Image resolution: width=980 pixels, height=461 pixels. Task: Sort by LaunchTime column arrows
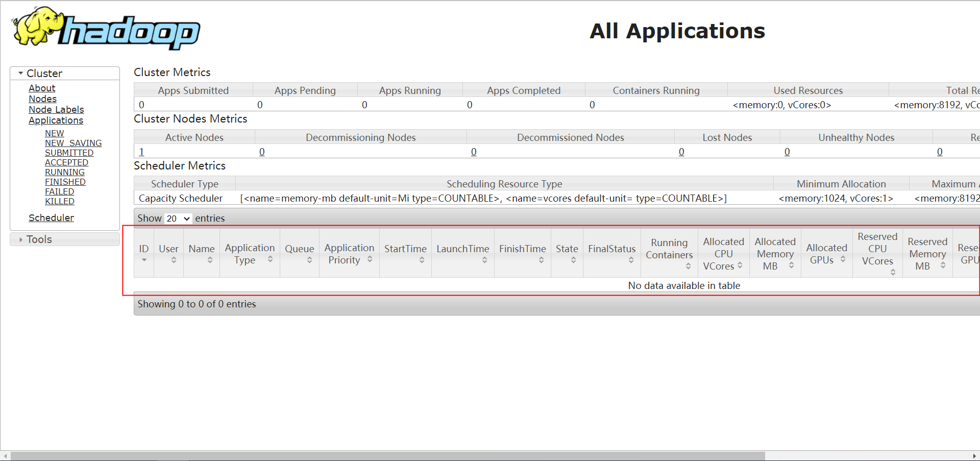[x=484, y=260]
